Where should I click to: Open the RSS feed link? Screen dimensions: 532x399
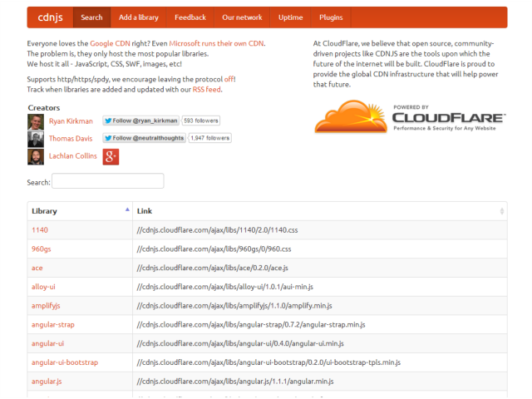click(x=207, y=89)
